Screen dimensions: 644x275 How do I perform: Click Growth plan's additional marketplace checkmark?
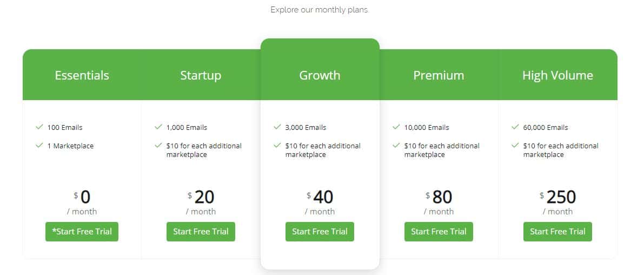[x=277, y=146]
